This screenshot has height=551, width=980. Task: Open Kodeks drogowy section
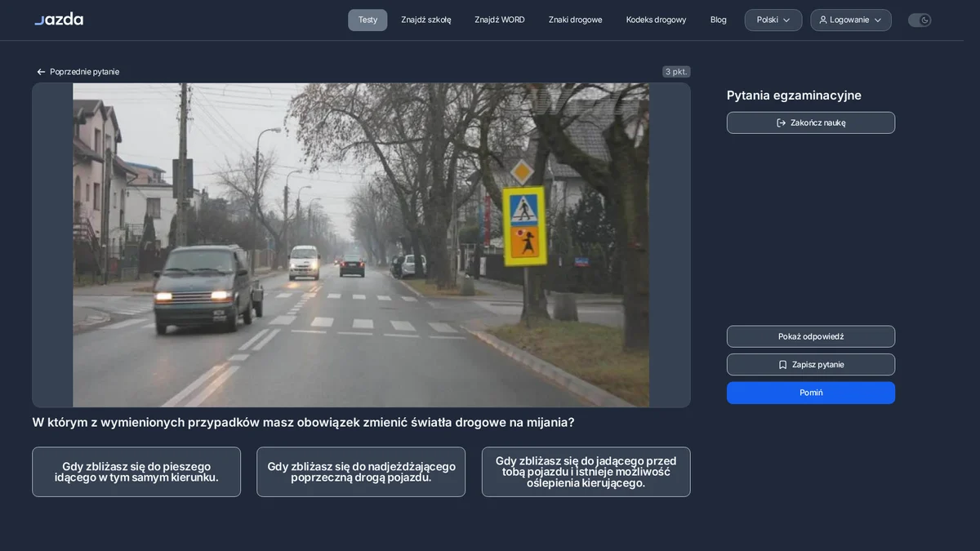tap(657, 20)
